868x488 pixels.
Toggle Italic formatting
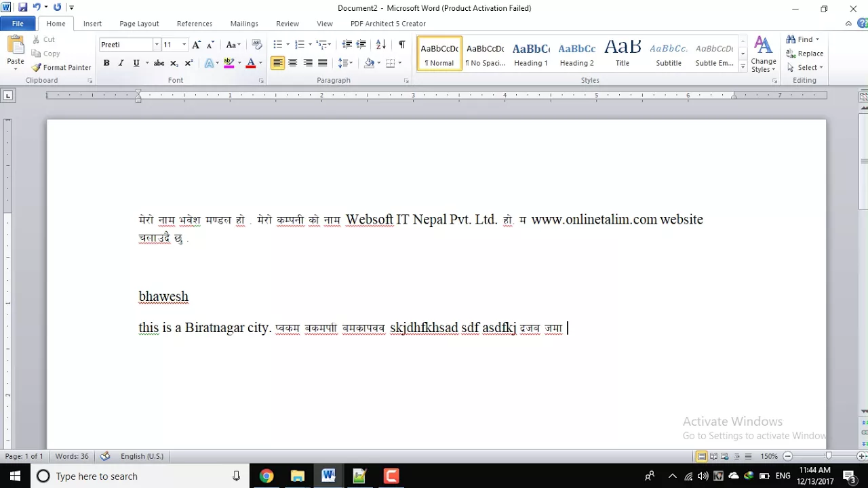[x=121, y=63]
